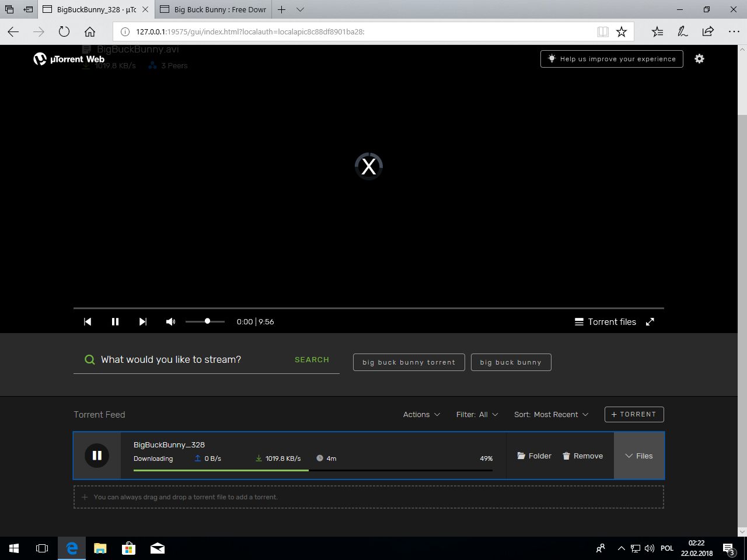
Task: Open browser Settings and more menu
Action: coord(734,32)
